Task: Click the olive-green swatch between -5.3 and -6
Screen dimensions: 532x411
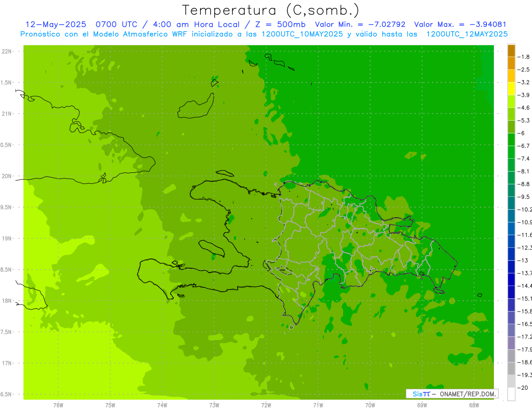Action: pyautogui.click(x=511, y=127)
